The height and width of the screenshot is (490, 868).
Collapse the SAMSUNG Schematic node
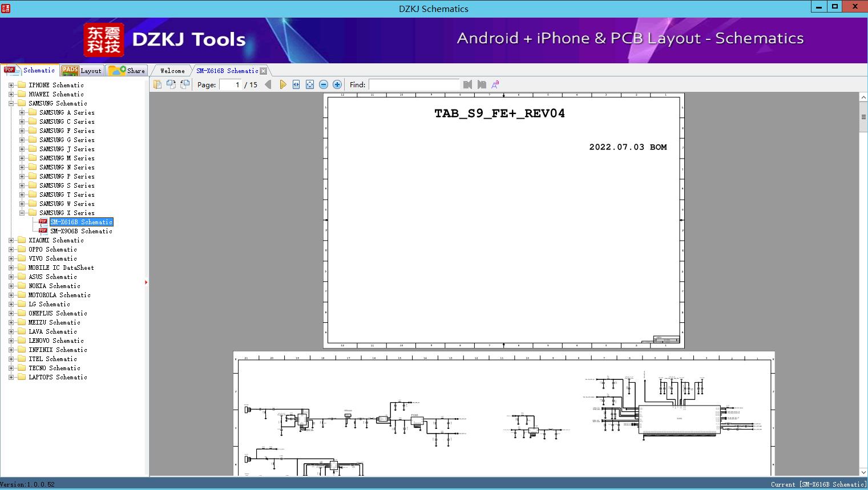point(11,103)
